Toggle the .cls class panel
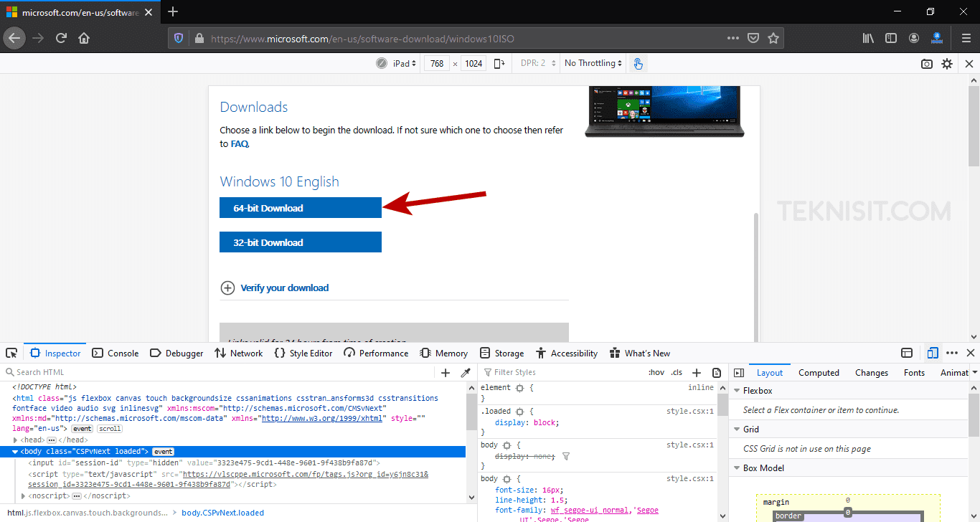Viewport: 980px width, 522px height. coord(677,373)
